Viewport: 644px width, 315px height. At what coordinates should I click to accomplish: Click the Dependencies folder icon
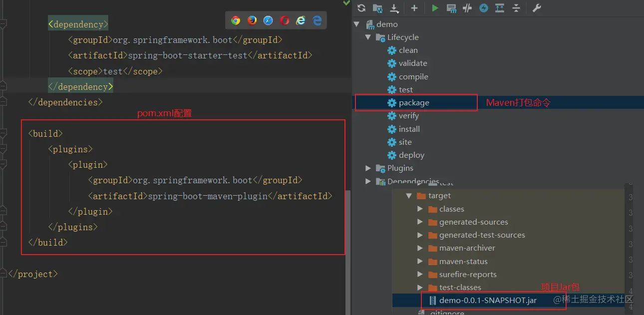click(x=380, y=181)
